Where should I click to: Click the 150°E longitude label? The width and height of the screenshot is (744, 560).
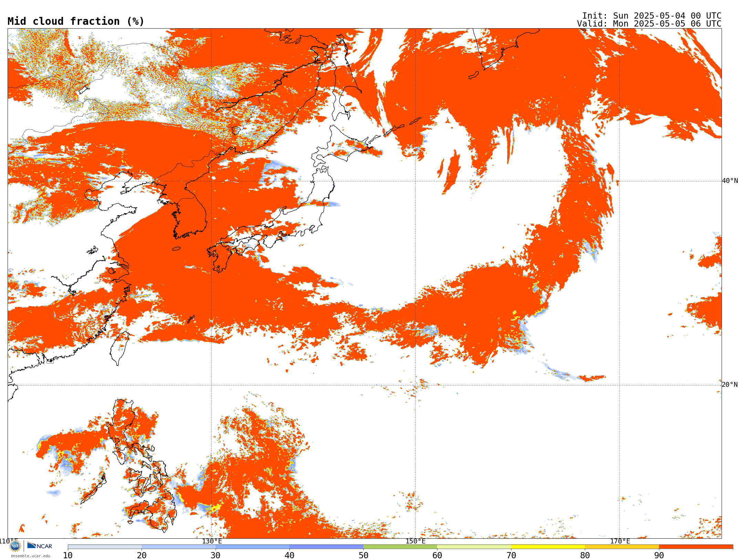pos(415,541)
